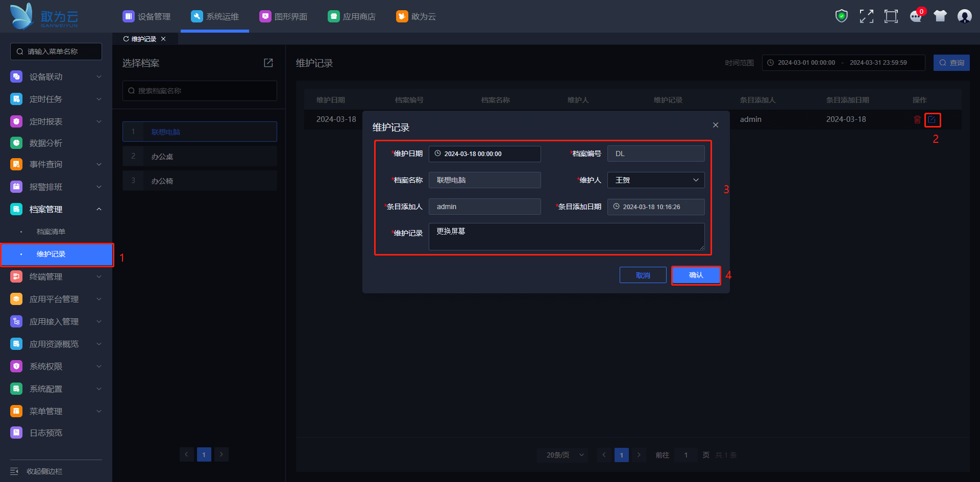Close the 维护记录 dialog
980x482 pixels.
click(x=716, y=125)
